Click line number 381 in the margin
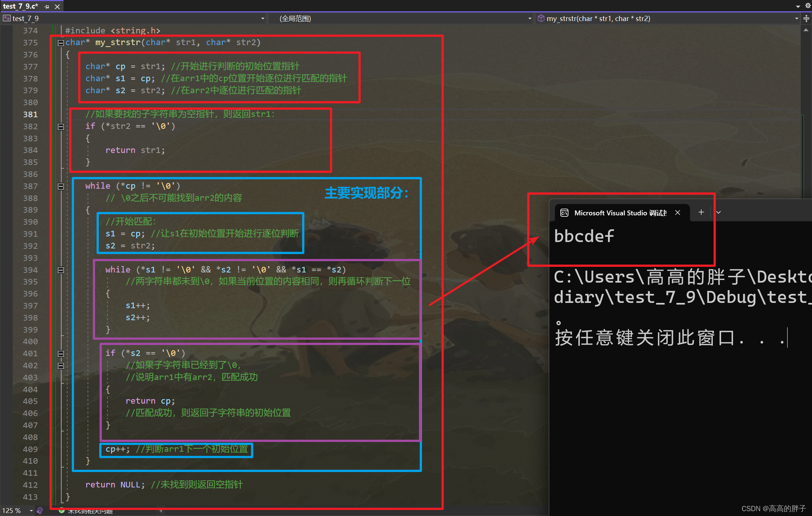 (x=30, y=115)
